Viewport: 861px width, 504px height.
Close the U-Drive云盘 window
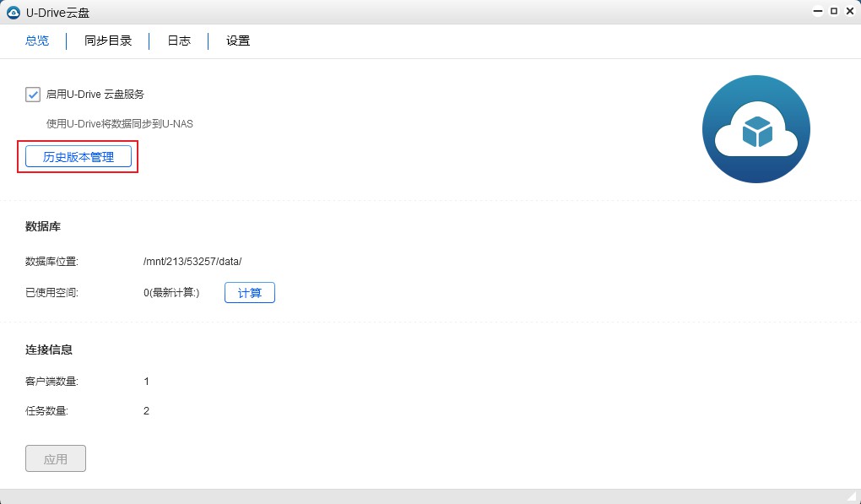click(x=848, y=12)
